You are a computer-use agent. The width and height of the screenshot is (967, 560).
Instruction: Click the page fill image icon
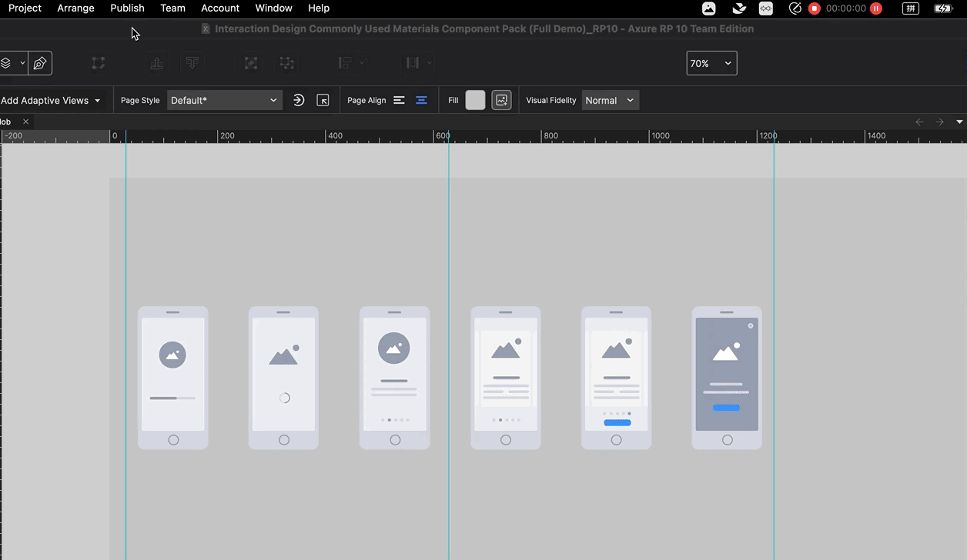click(501, 100)
